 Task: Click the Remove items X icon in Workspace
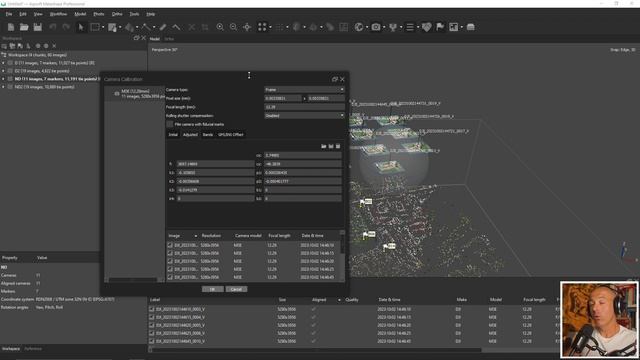[54, 46]
